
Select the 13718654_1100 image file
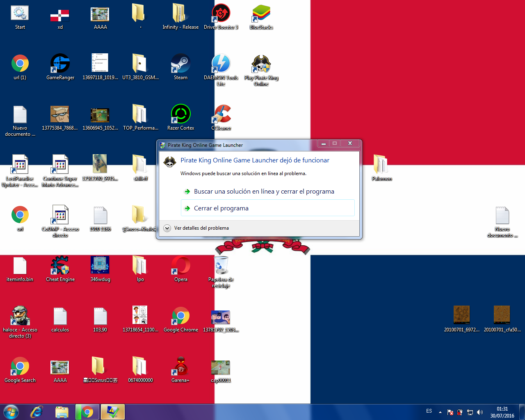[x=140, y=320]
